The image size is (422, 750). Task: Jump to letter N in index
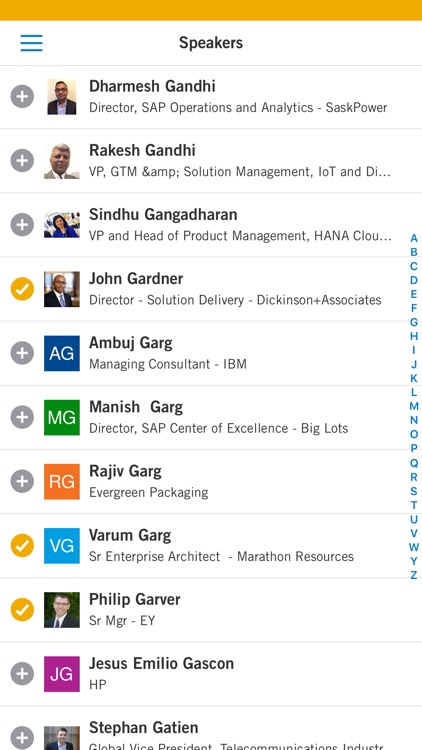click(x=414, y=420)
